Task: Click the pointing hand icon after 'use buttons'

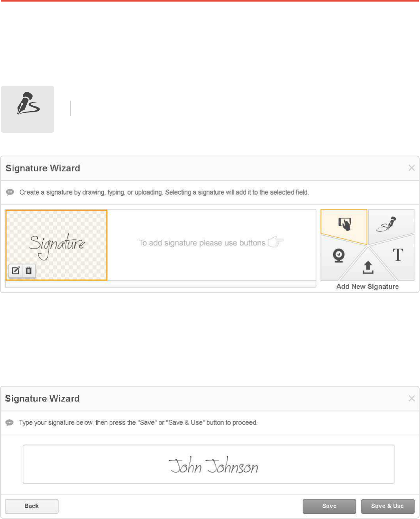Action: (x=276, y=242)
